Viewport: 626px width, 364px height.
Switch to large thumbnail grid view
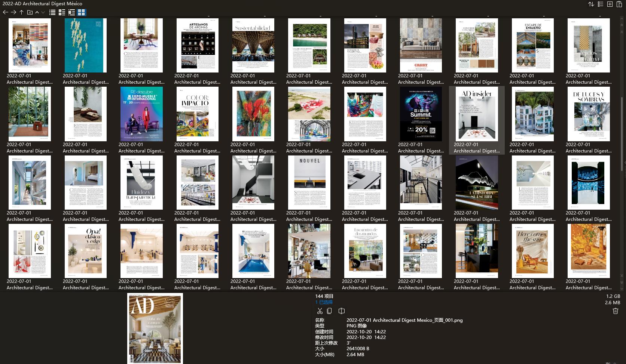pos(81,12)
